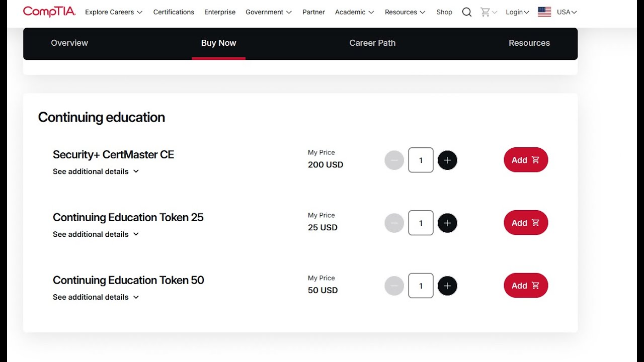Increase Continuing Education Token 50 quantity
The height and width of the screenshot is (362, 644).
tap(447, 286)
